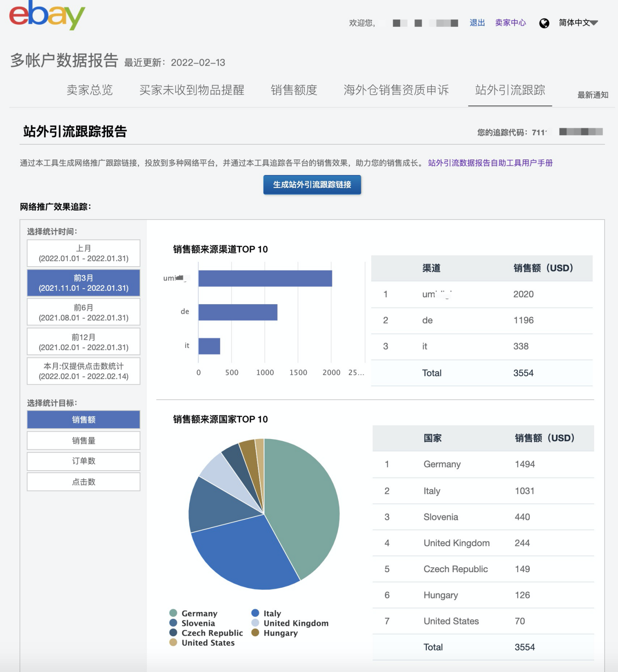Switch time range to 前6月
The image size is (618, 672).
(83, 312)
